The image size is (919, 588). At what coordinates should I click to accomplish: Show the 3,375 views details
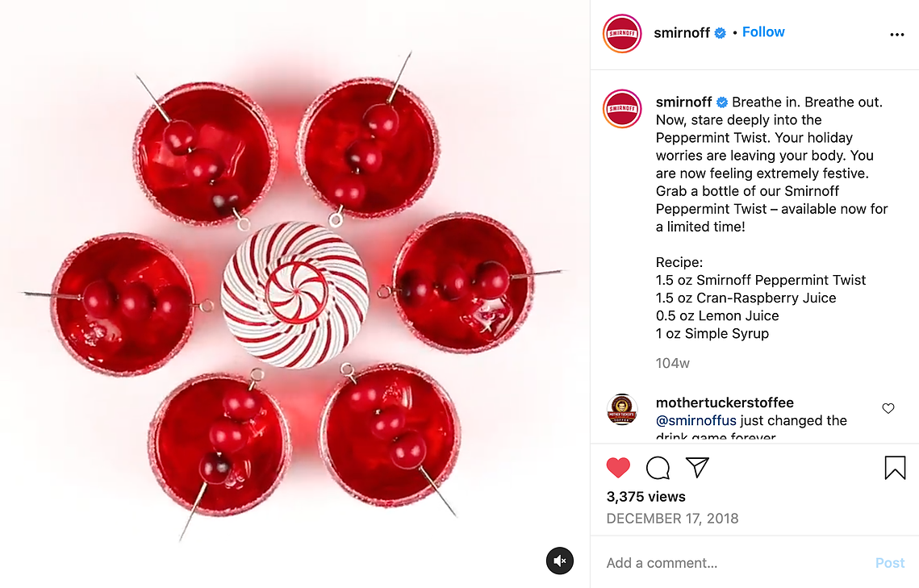pyautogui.click(x=645, y=497)
